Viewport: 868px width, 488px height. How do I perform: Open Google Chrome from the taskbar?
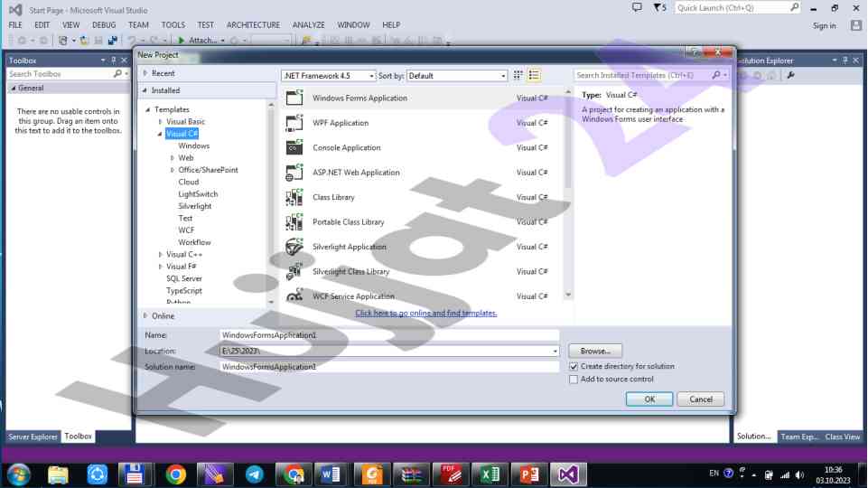(175, 474)
